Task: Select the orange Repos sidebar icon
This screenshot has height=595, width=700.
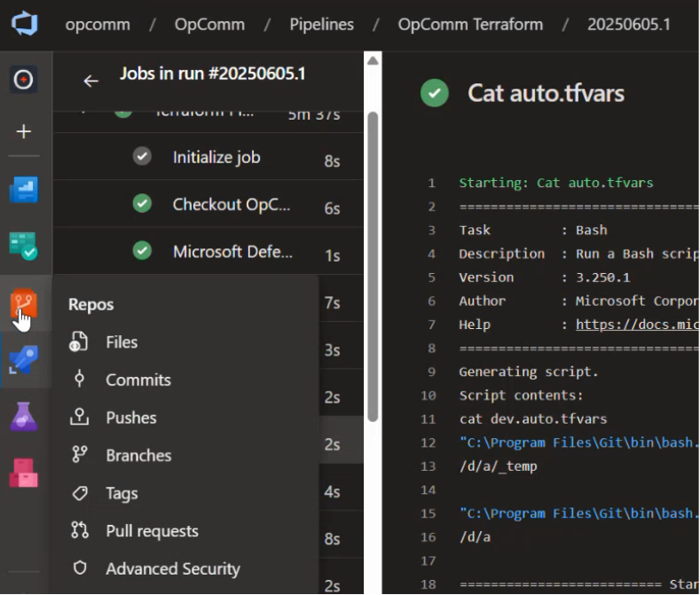Action: coord(24,306)
